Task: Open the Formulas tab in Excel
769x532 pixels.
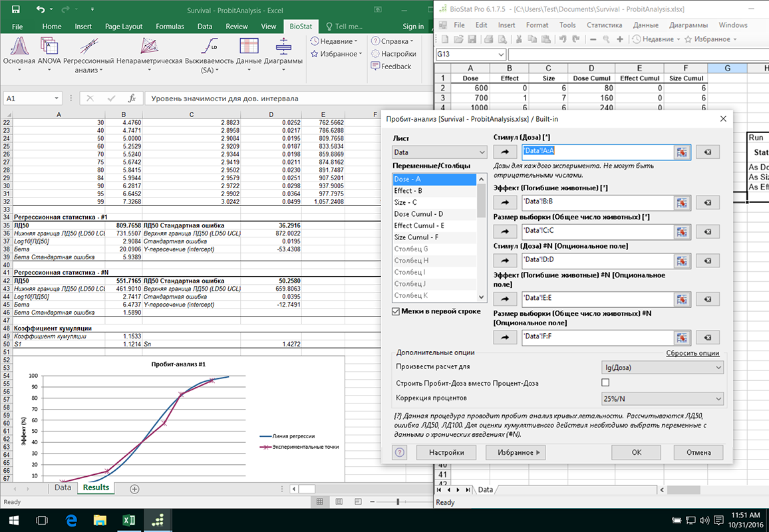Action: point(170,27)
